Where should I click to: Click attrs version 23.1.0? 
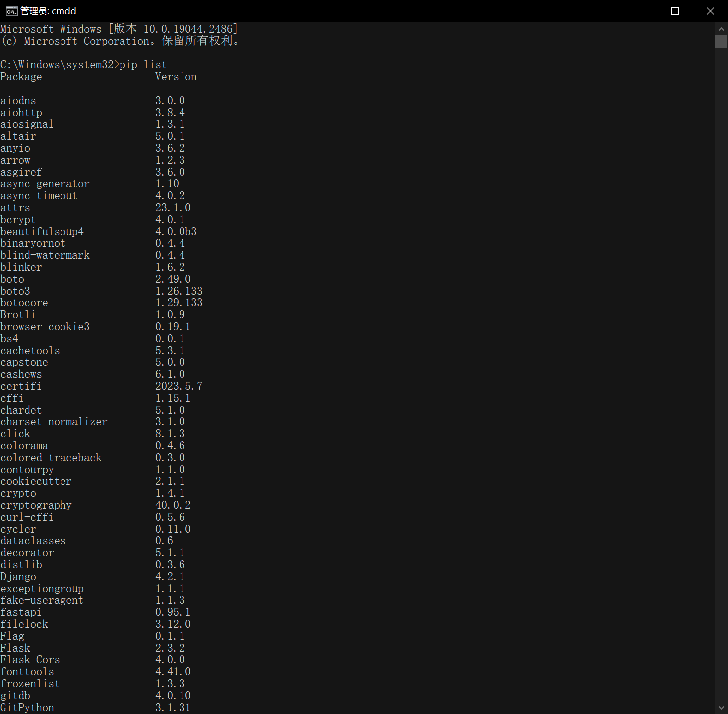(173, 208)
